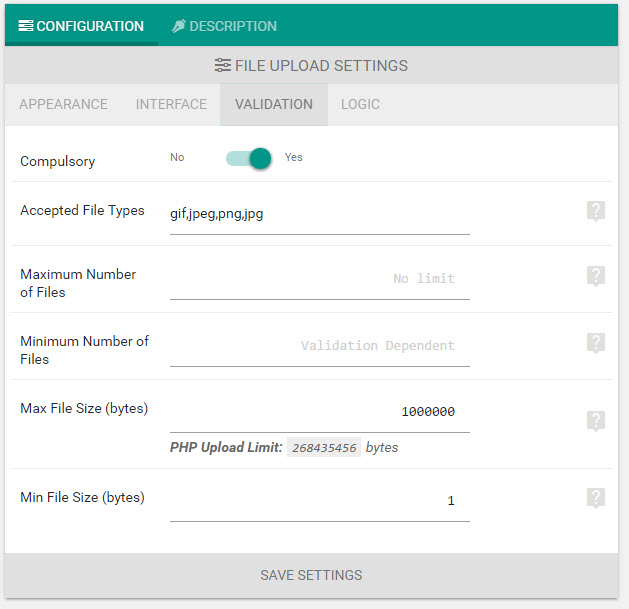This screenshot has height=609, width=629.
Task: Switch to the Interface tab
Action: 171,104
